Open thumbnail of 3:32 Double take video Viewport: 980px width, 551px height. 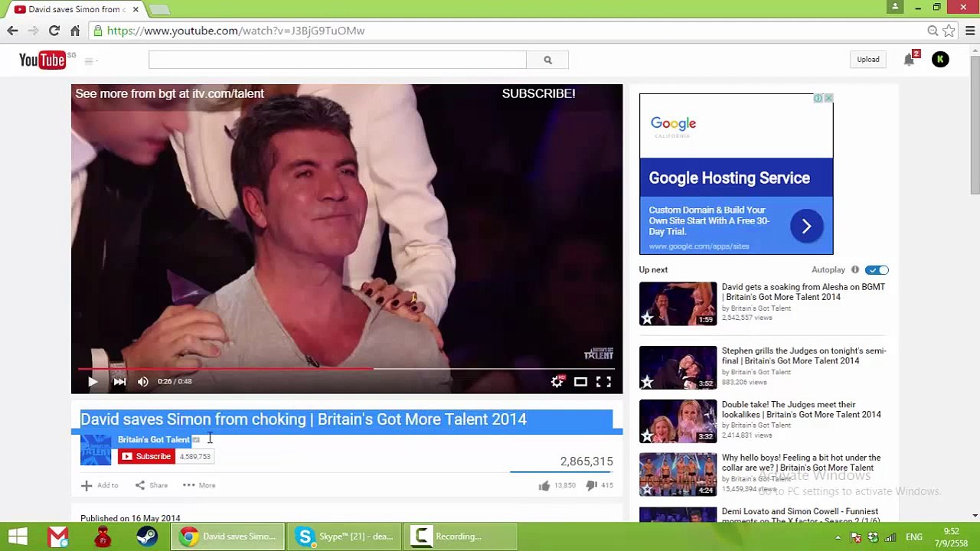(x=678, y=421)
